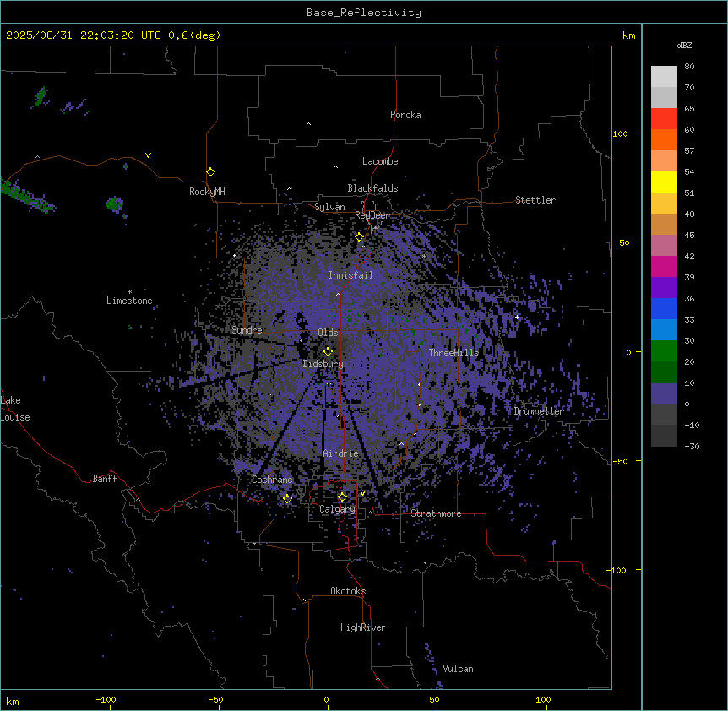Viewport: 728px width, 711px height.
Task: Click the RedDeer city label
Action: pos(372,215)
